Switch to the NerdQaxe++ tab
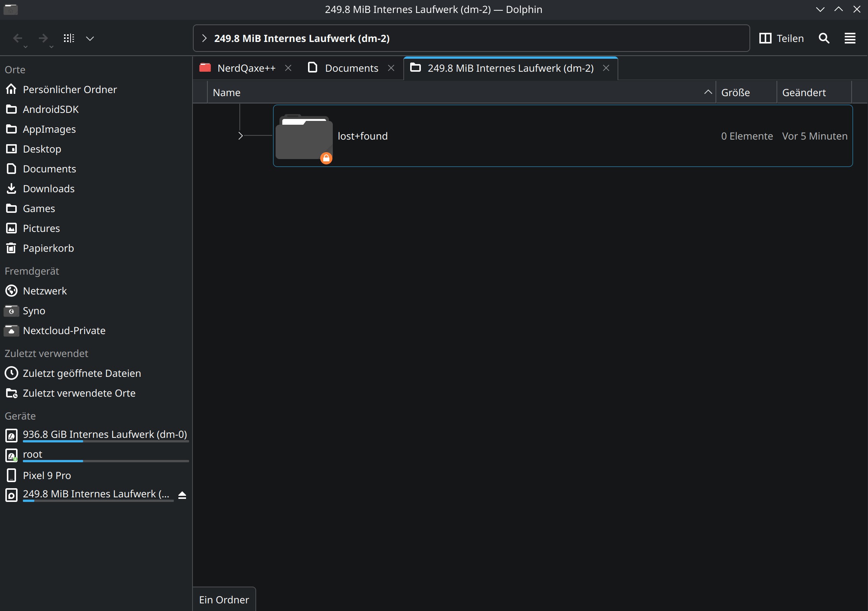 click(246, 68)
